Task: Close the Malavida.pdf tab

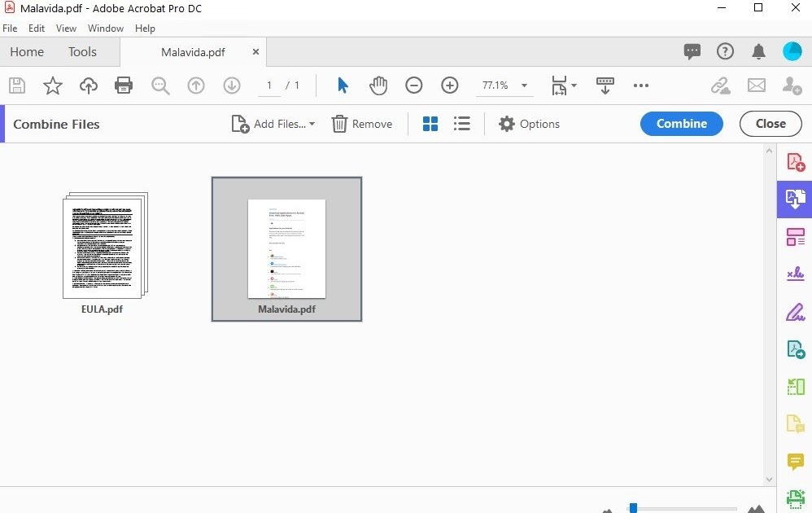Action: (255, 52)
